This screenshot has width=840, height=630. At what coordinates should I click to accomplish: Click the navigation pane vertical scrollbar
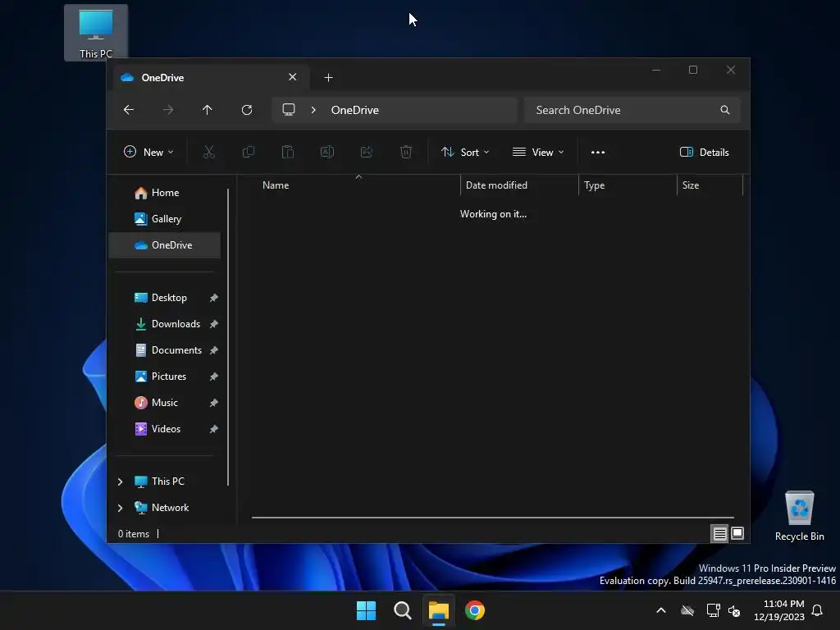228,337
